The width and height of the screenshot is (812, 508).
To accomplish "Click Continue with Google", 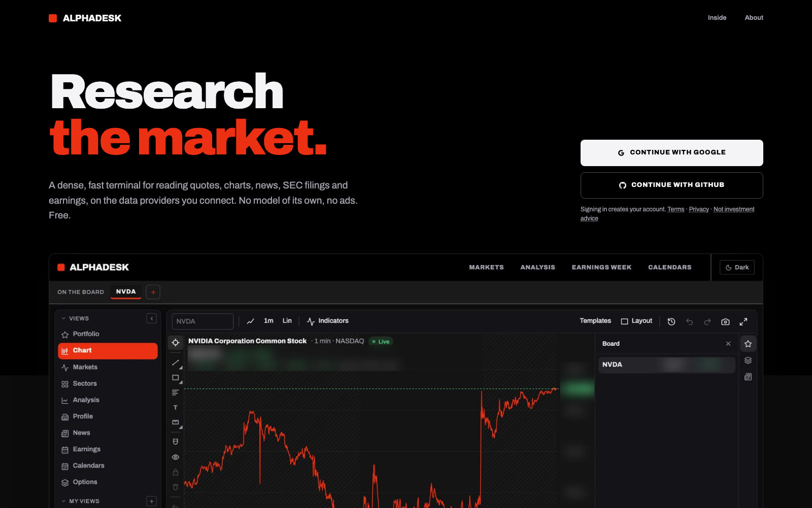I will pyautogui.click(x=672, y=153).
